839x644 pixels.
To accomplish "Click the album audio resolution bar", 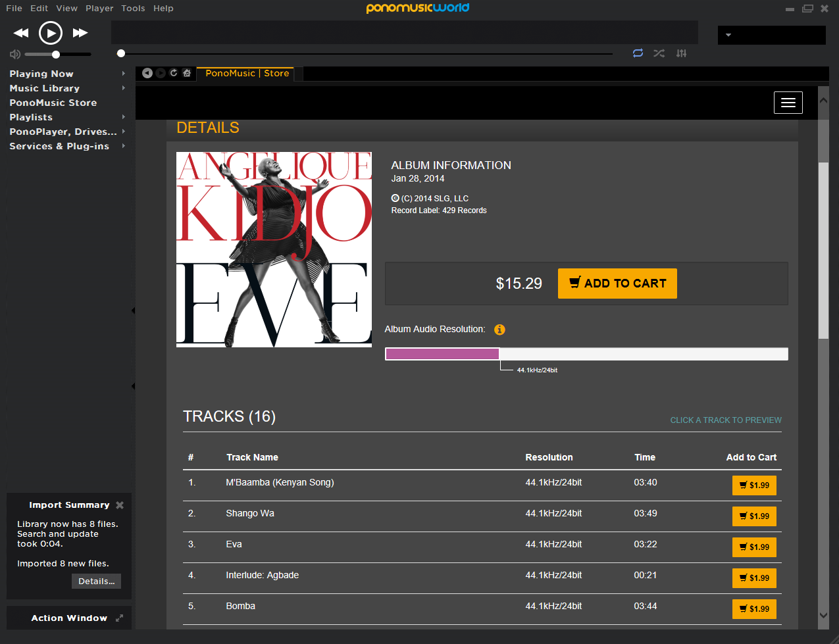I will tap(586, 354).
